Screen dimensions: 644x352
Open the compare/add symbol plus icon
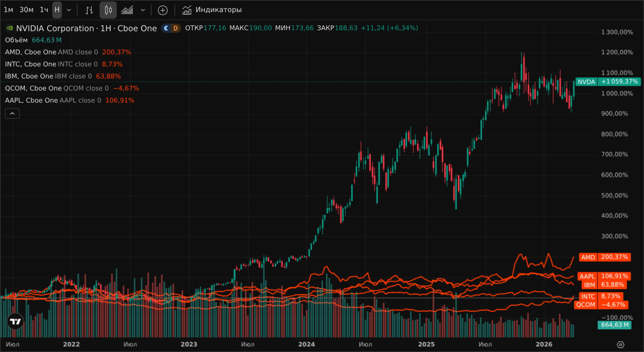tap(163, 10)
